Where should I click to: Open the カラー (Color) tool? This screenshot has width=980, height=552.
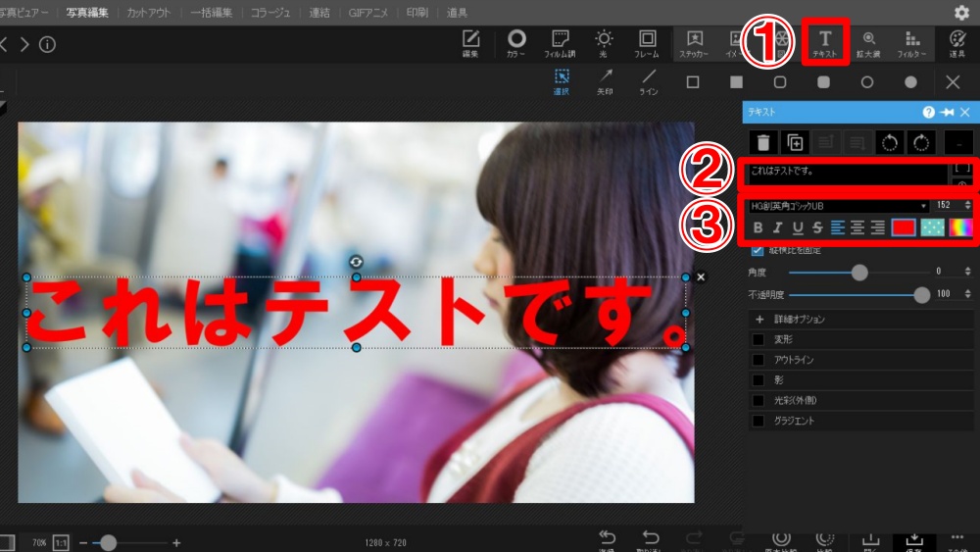516,43
